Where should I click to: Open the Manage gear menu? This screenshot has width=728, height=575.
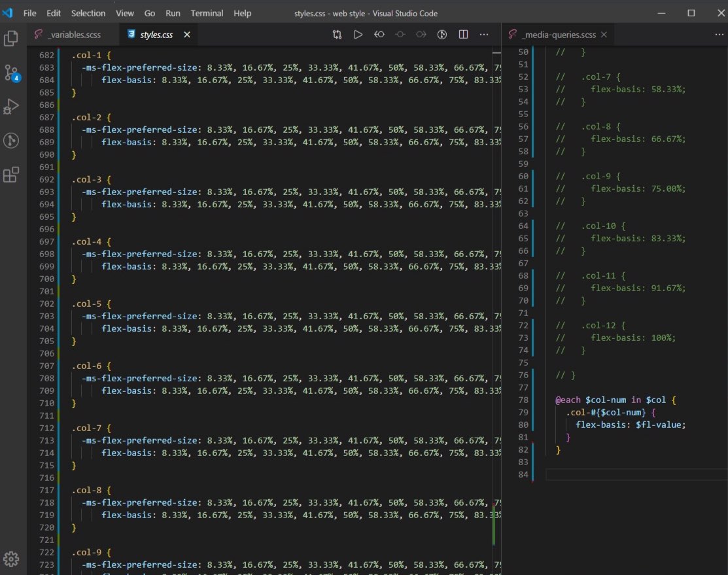(x=11, y=559)
